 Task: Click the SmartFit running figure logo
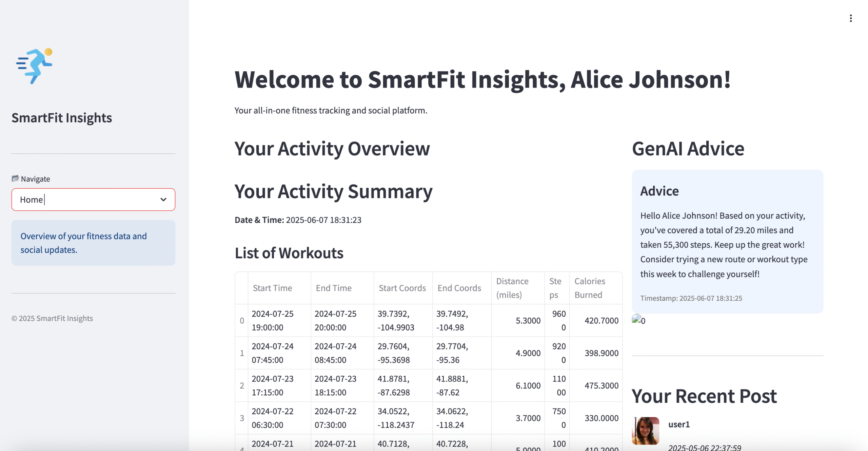coord(34,66)
